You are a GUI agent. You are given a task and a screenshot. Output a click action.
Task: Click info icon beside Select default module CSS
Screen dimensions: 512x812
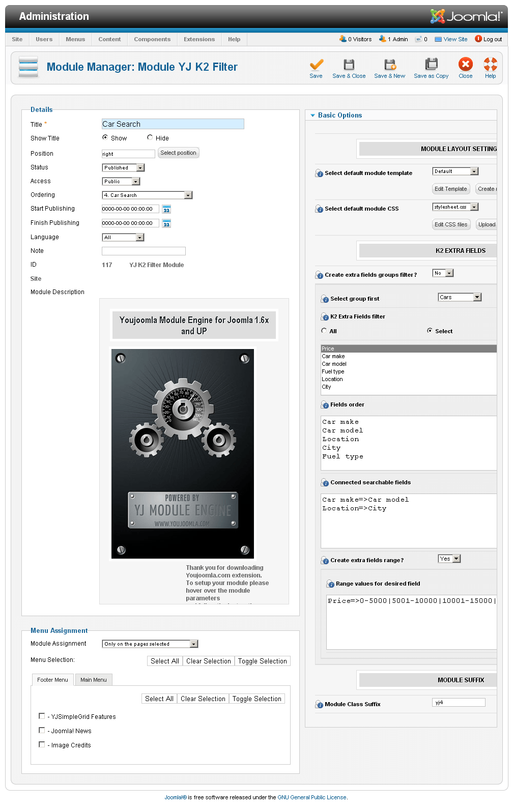point(319,209)
